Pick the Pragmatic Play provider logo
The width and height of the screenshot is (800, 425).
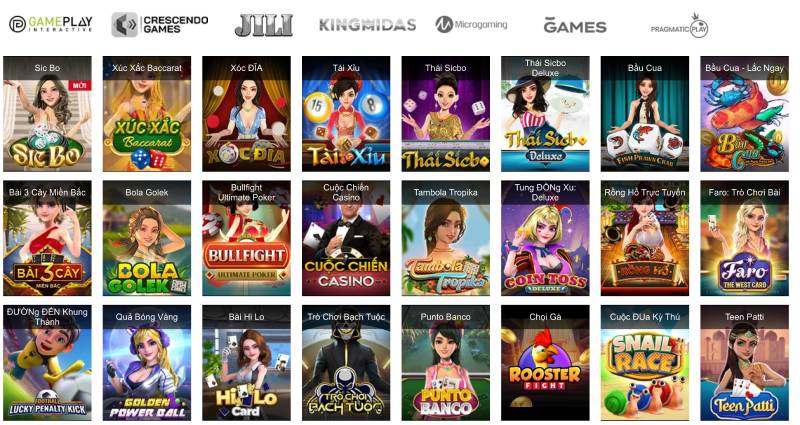[x=680, y=26]
